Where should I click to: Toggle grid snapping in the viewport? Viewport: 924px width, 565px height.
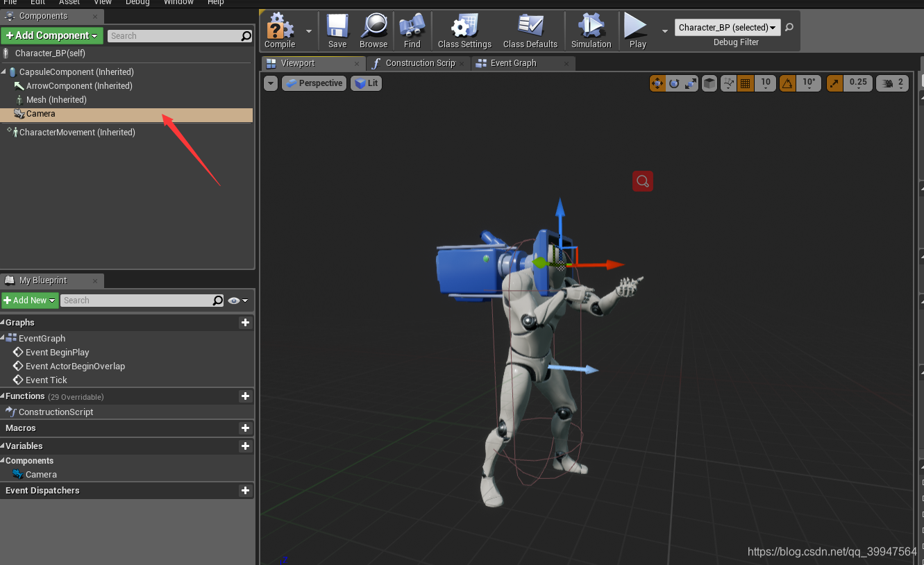point(746,83)
